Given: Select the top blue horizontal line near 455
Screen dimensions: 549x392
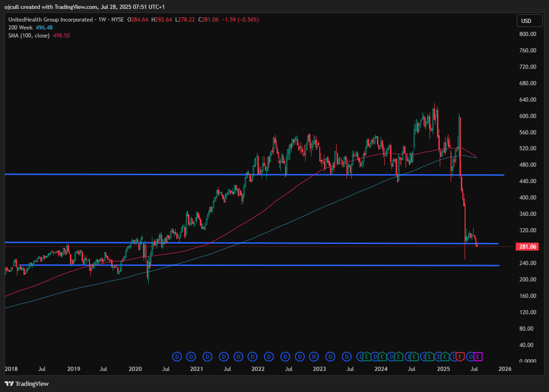Looking at the screenshot, I should point(254,175).
